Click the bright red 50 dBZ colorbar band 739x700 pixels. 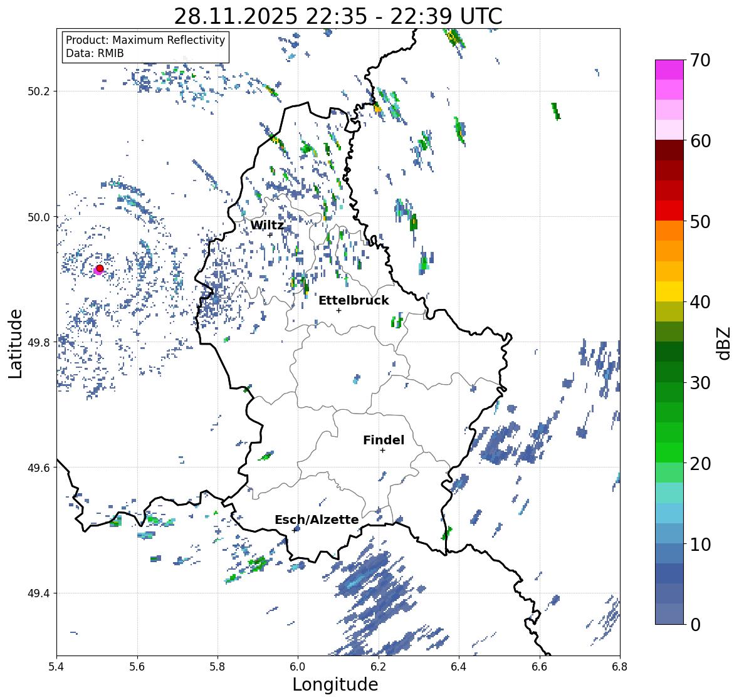[x=669, y=211]
